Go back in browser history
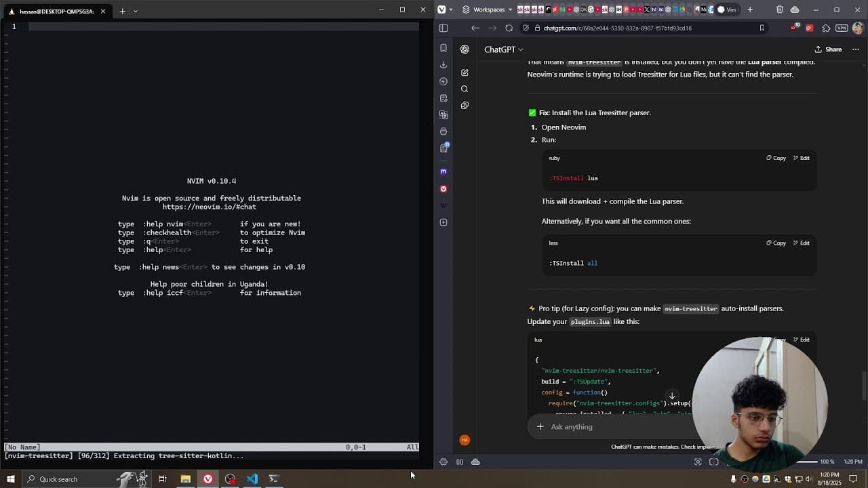 [x=475, y=28]
